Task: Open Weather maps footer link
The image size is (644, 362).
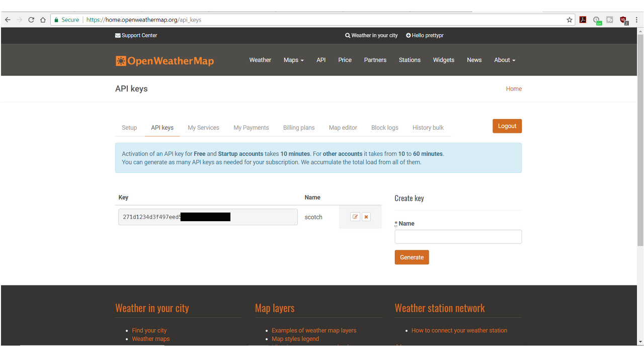Action: click(x=151, y=339)
